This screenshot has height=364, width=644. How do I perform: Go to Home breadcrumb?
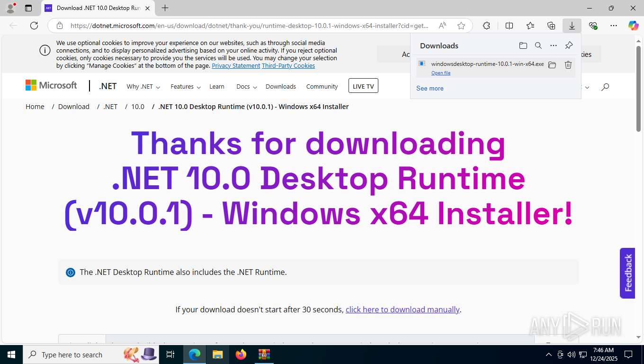(x=35, y=107)
